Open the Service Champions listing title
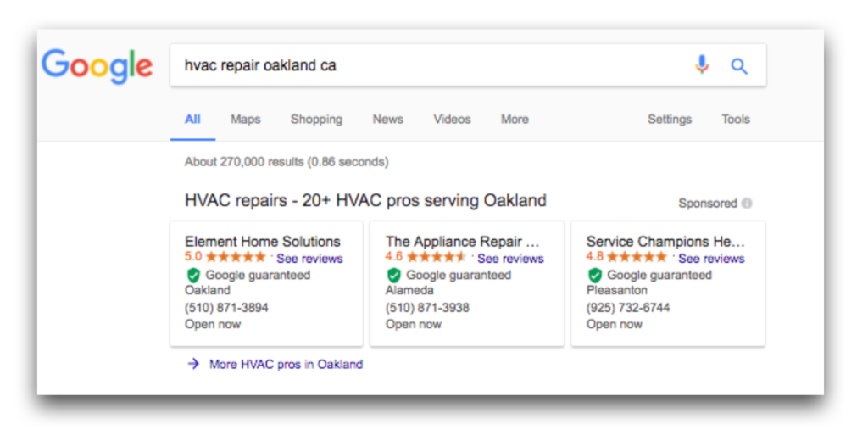 666,242
